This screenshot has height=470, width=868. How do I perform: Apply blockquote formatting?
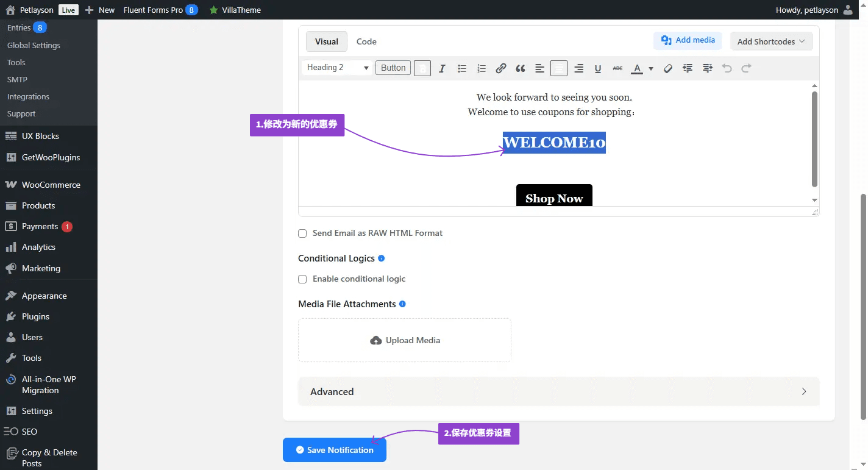[520, 68]
